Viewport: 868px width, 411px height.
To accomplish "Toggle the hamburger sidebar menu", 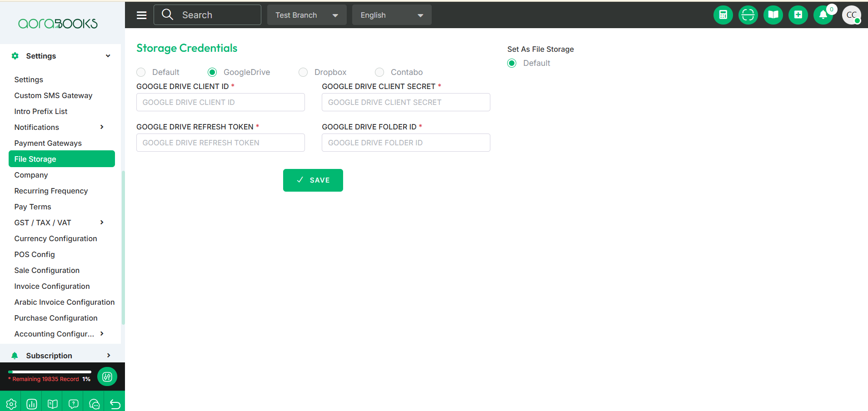I will coord(142,15).
